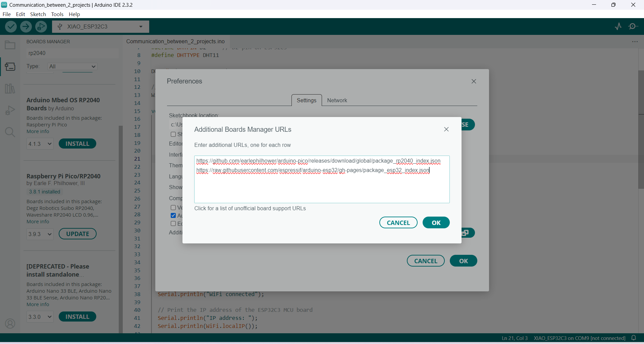Viewport: 644px width, 344px height.
Task: Click OK at bottom of Preferences dialog
Action: (x=463, y=261)
